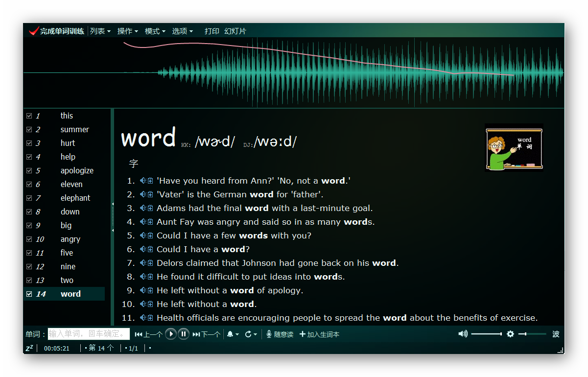
Task: Play audio for 'Adams had the final word' sentence
Action: point(142,208)
